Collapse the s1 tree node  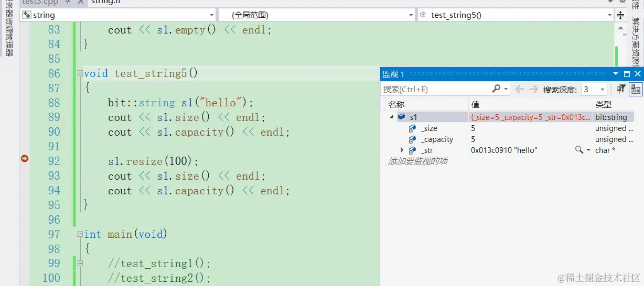tap(391, 117)
